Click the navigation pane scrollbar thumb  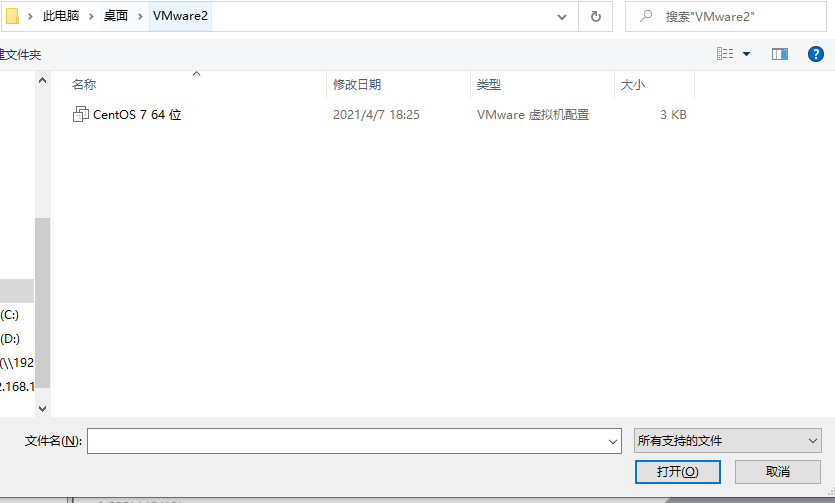click(x=43, y=302)
